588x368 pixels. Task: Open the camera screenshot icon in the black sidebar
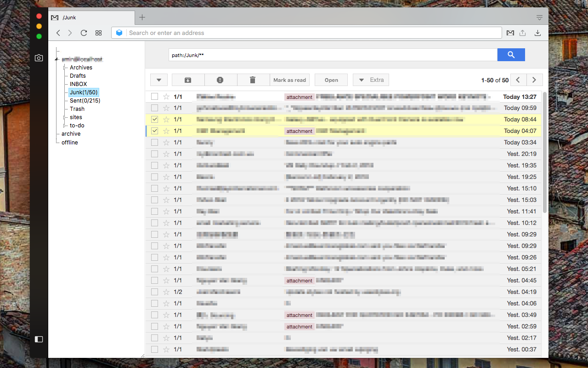coord(39,57)
